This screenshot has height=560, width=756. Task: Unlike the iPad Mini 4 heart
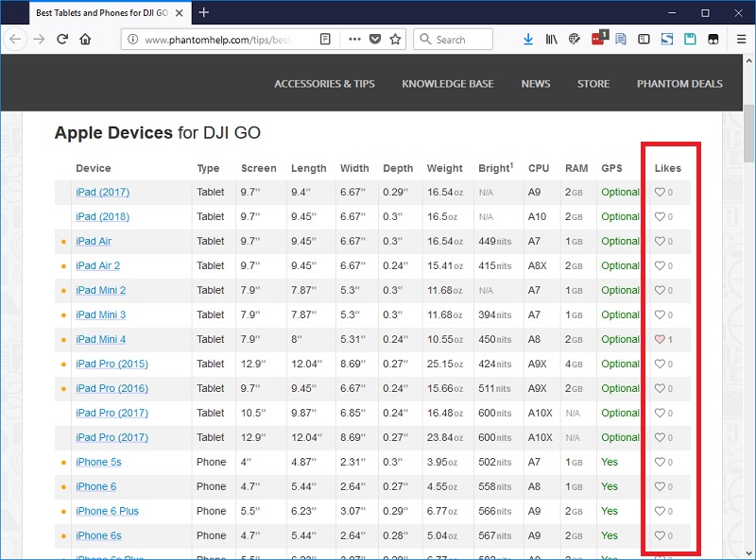660,339
